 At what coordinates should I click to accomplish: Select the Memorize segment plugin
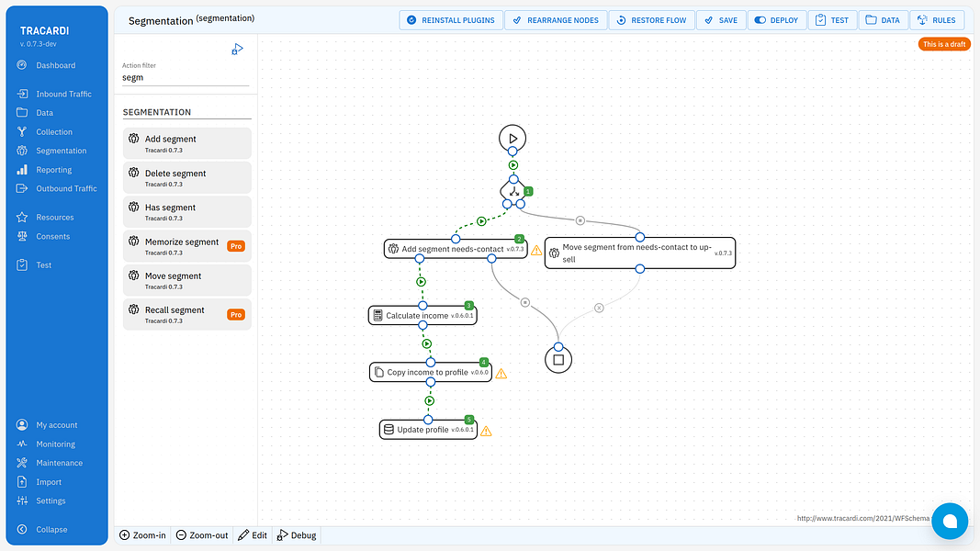[x=186, y=246]
